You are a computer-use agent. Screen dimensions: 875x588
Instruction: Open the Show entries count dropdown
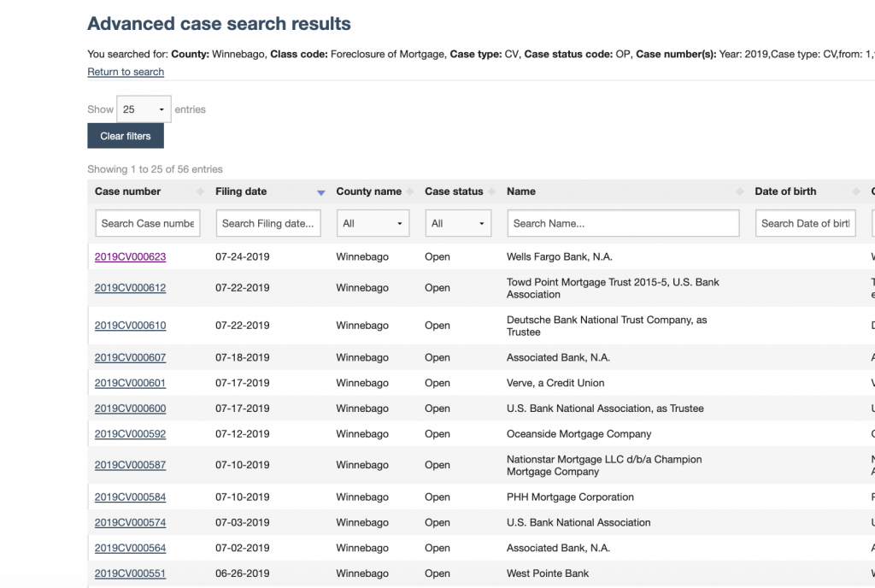pos(144,109)
